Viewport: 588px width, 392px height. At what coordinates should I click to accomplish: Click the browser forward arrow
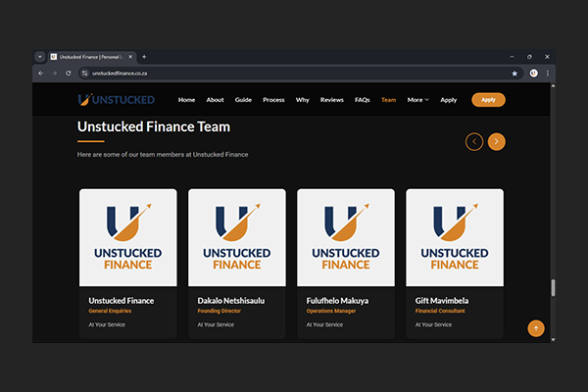point(54,73)
